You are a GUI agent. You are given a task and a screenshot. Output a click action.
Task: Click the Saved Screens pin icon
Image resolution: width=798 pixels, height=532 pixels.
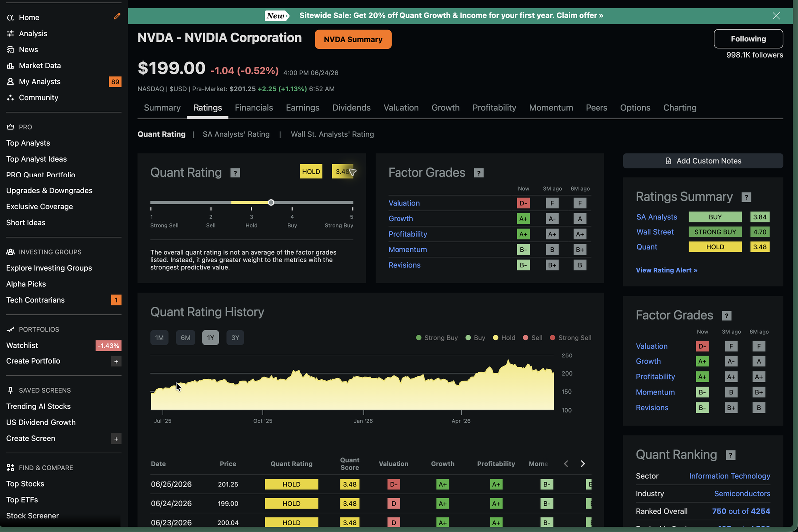[x=10, y=390]
